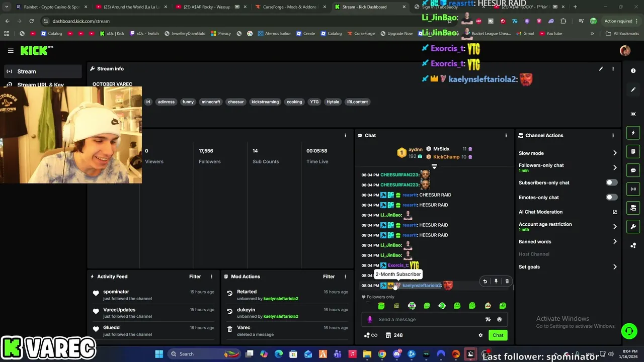Screen dimensions: 644x362
Task: Open the profile avatar menu
Action: (625, 51)
